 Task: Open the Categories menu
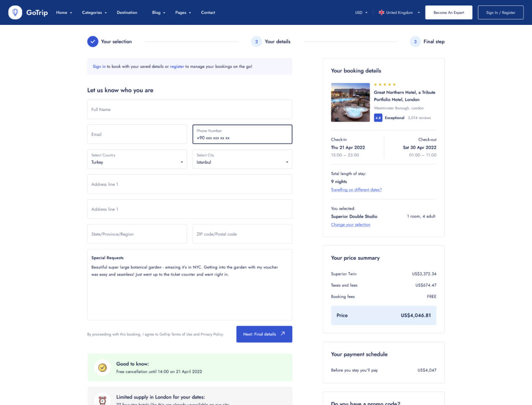pyautogui.click(x=94, y=13)
